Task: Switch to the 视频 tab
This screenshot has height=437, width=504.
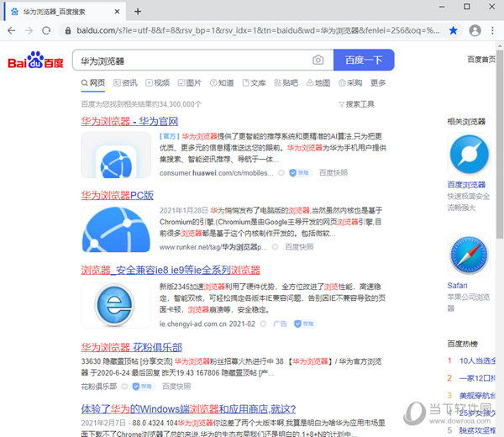Action: [x=158, y=83]
